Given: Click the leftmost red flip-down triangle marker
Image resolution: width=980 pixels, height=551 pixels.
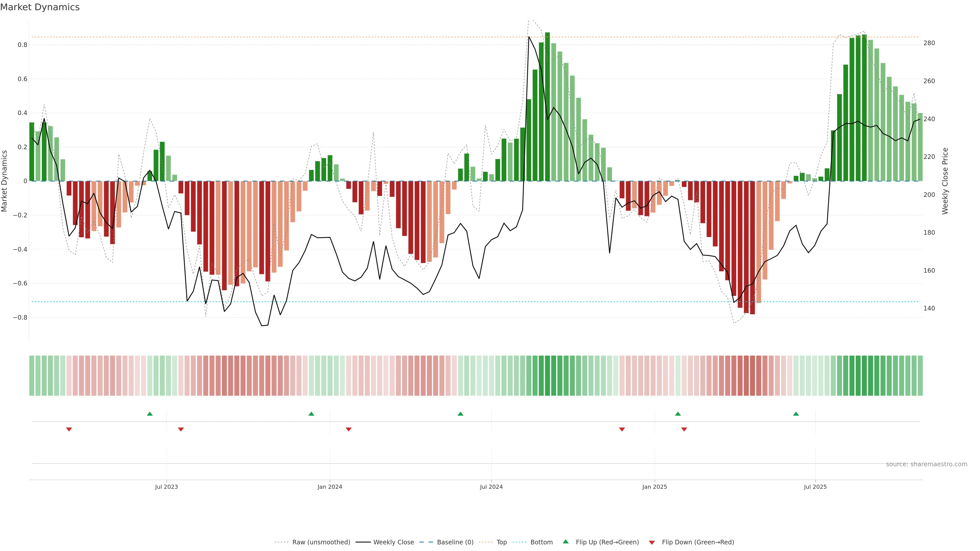Looking at the screenshot, I should [69, 429].
